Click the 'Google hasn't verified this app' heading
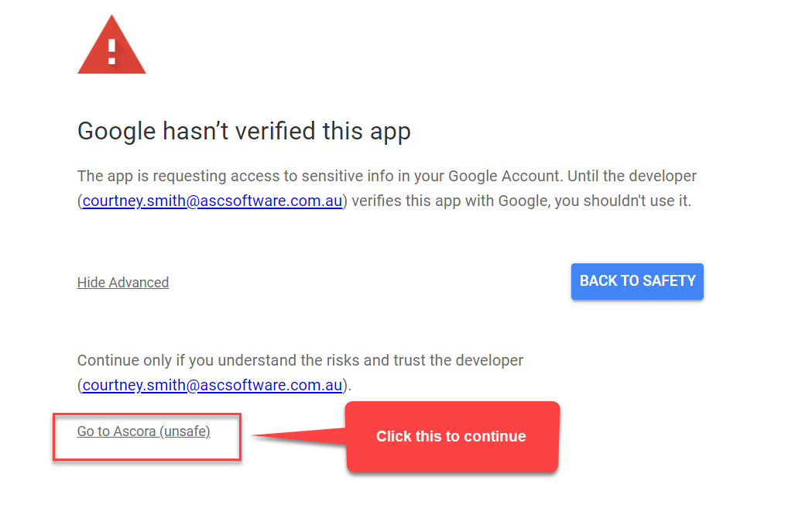 [244, 132]
